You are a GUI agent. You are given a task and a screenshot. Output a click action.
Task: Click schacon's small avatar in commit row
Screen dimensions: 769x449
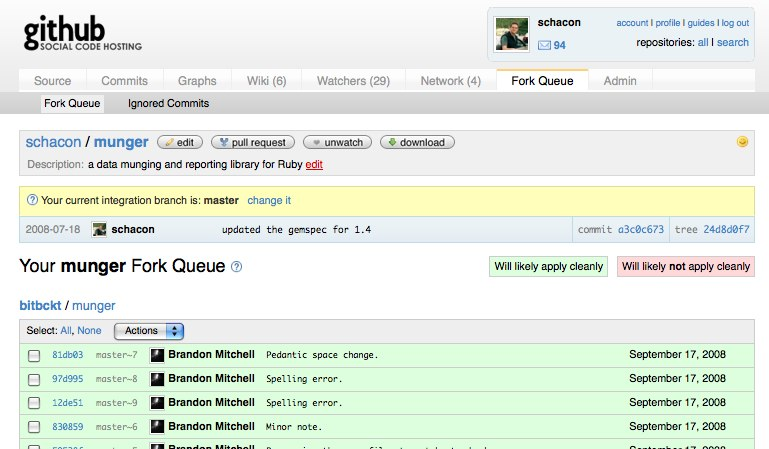(x=100, y=230)
